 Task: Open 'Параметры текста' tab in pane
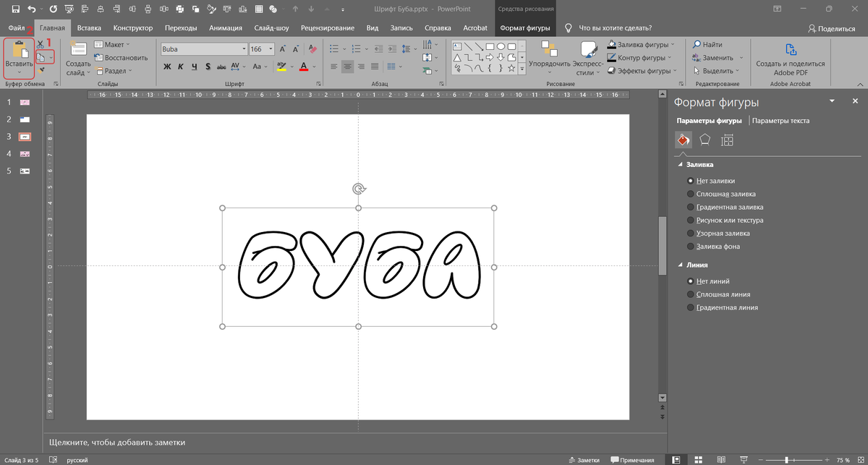(x=780, y=121)
